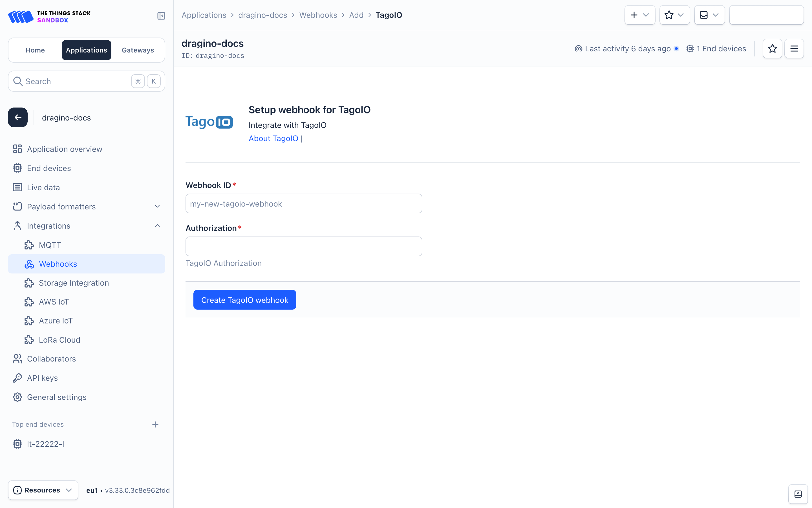Screen dimensions: 812x508
Task: Click the LoRa Cloud puzzle icon
Action: [29, 340]
